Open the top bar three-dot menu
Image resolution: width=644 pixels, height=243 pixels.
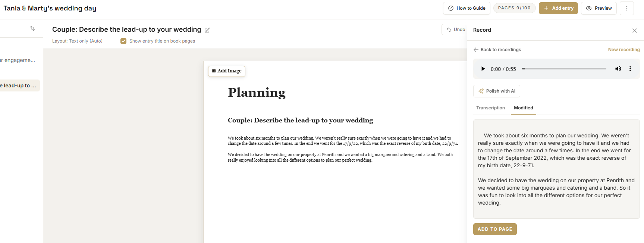coord(627,8)
